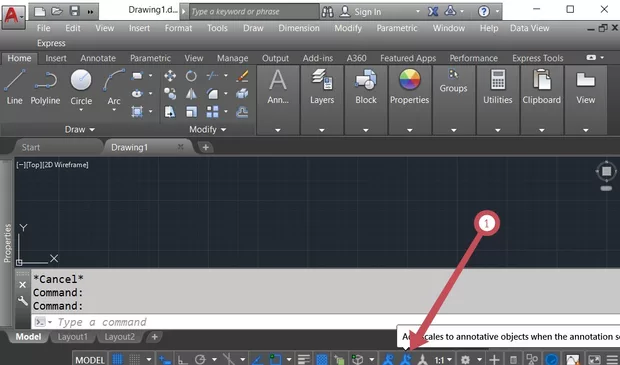Image resolution: width=620 pixels, height=365 pixels.
Task: Expand the Draw panel dropdown
Action: click(x=80, y=129)
